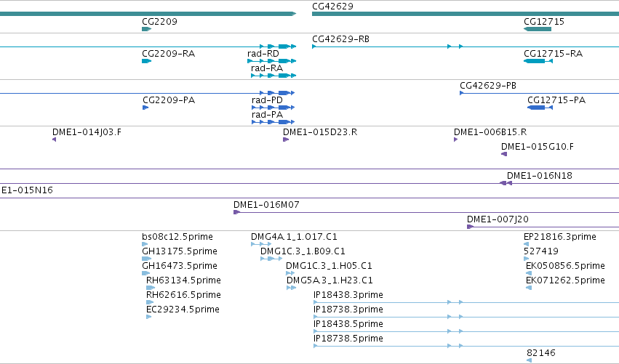This screenshot has height=364, width=619.
Task: Click the CG12715 gene bar
Action: pyautogui.click(x=538, y=29)
